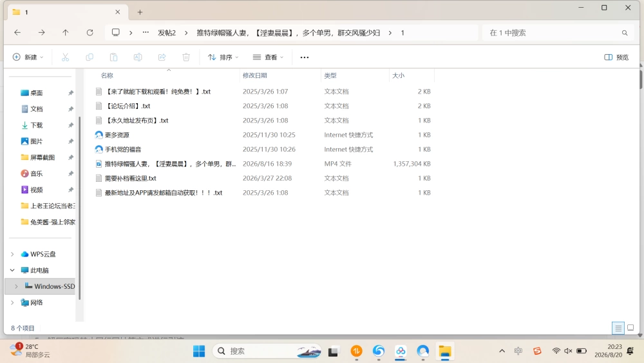Viewport: 644px width, 363px height.
Task: Toggle the 预览 preview pane
Action: pos(616,57)
